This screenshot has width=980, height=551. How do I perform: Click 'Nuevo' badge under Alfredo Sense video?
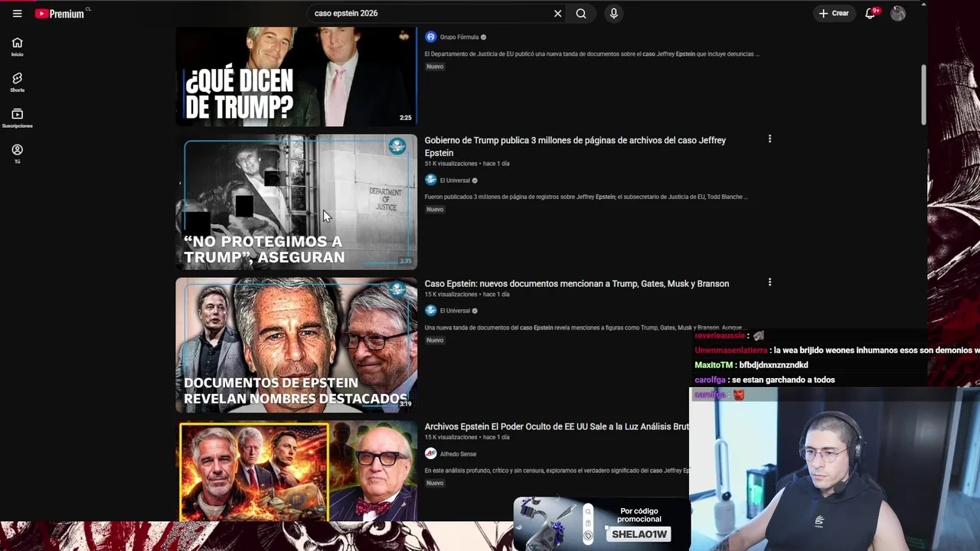tap(435, 483)
